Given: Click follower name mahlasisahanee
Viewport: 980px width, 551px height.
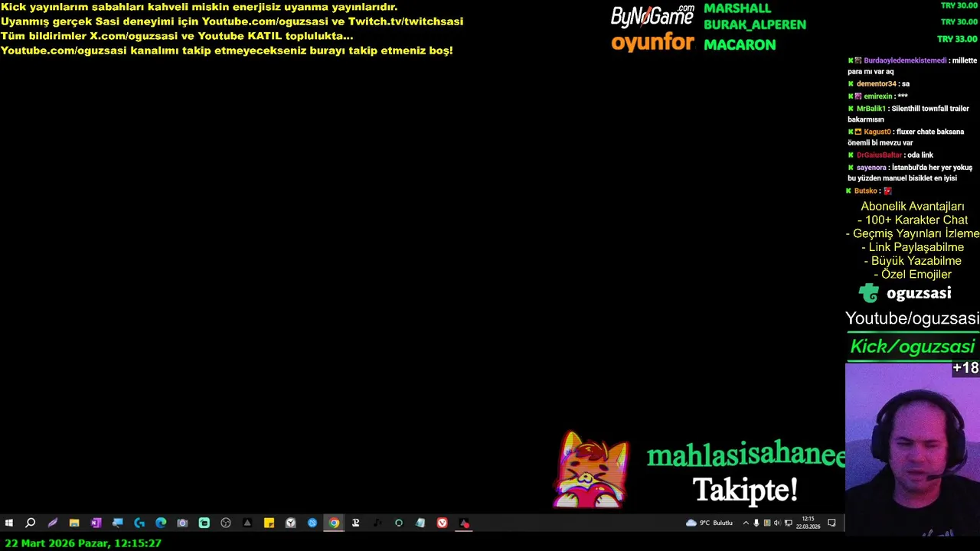Looking at the screenshot, I should tap(746, 455).
